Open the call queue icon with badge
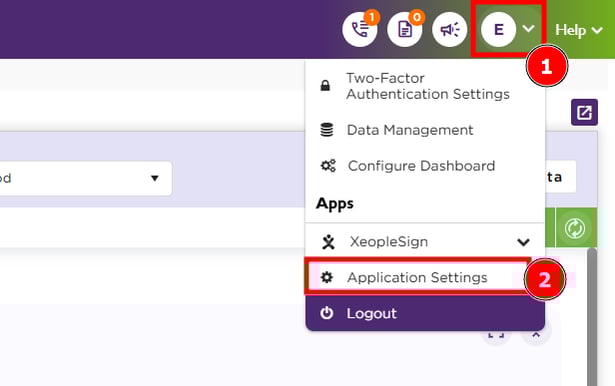The height and width of the screenshot is (386, 615). tap(360, 29)
